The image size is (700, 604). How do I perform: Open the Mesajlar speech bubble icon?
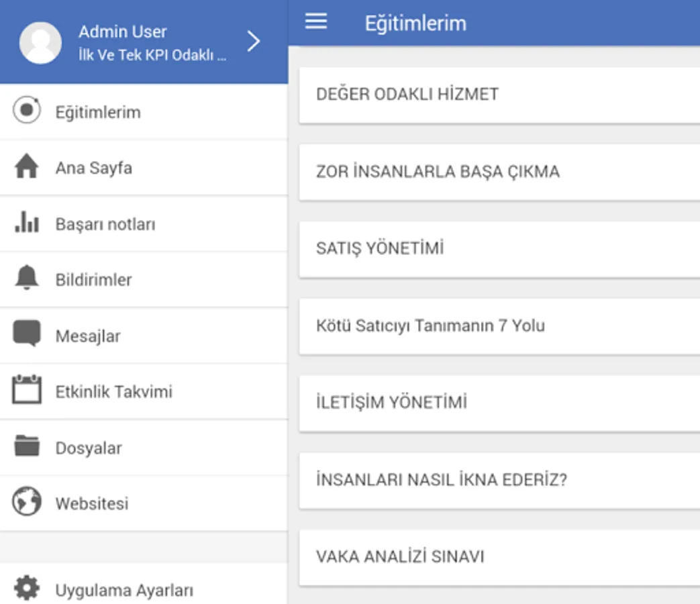27,334
